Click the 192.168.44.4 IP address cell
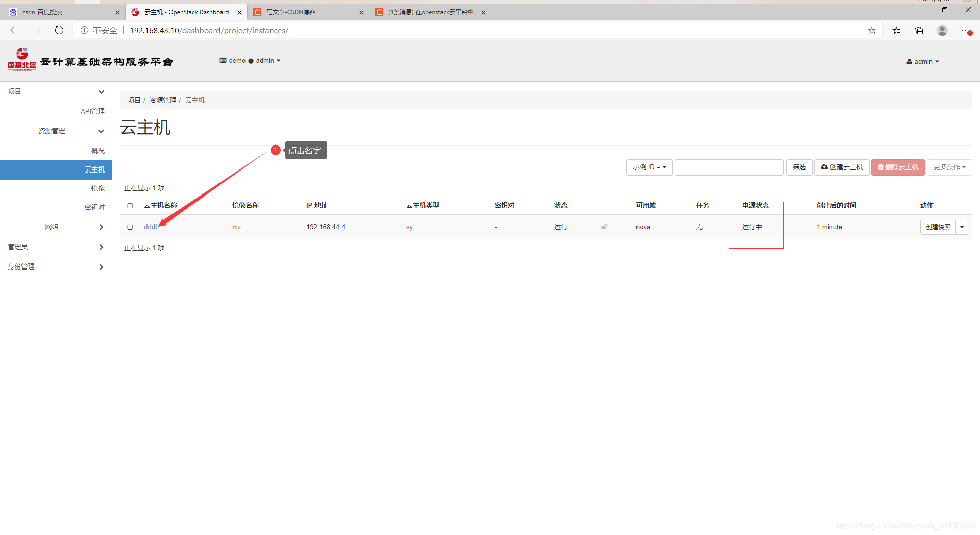This screenshot has height=535, width=980. (x=326, y=227)
